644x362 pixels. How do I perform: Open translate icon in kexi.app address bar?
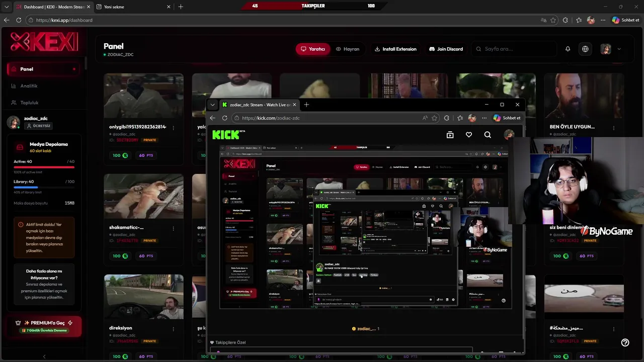click(543, 20)
